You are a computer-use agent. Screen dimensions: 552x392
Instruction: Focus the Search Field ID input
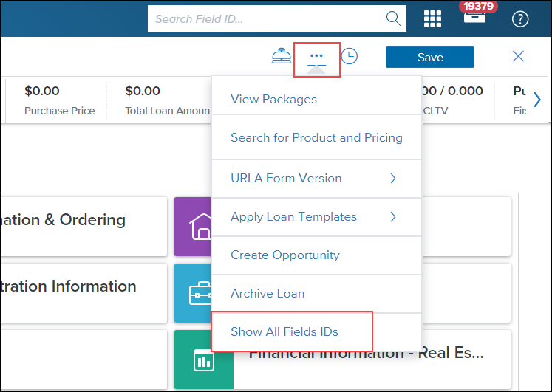(x=276, y=18)
